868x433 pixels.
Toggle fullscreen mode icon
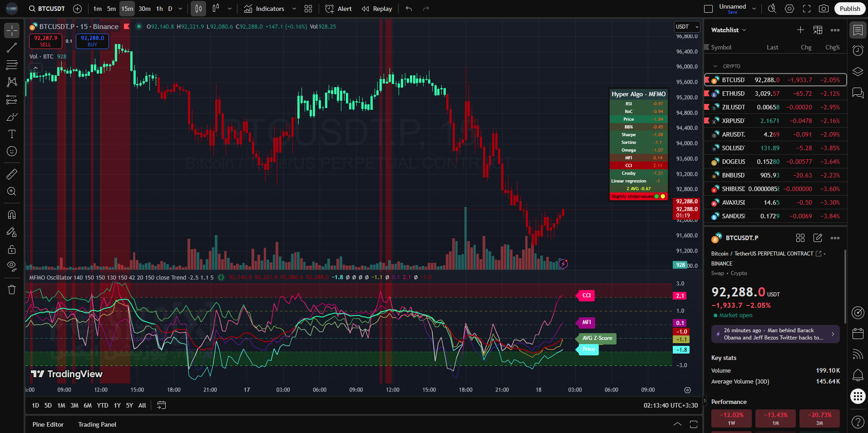point(807,9)
